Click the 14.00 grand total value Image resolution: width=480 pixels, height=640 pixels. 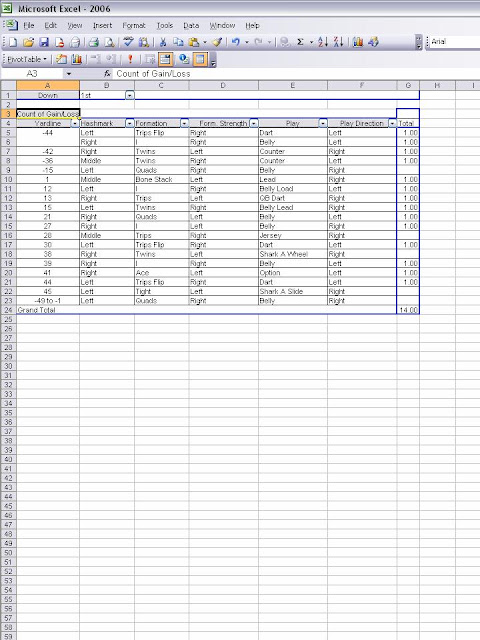tap(408, 310)
